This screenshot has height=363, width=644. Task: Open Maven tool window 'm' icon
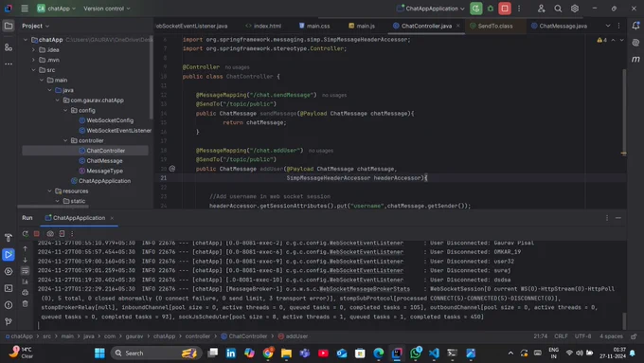[x=635, y=59]
